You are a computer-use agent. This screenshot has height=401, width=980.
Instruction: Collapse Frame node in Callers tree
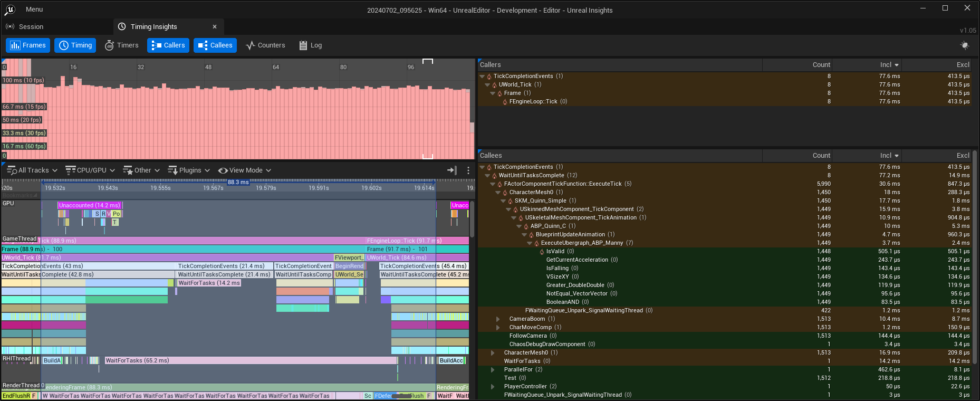[493, 93]
